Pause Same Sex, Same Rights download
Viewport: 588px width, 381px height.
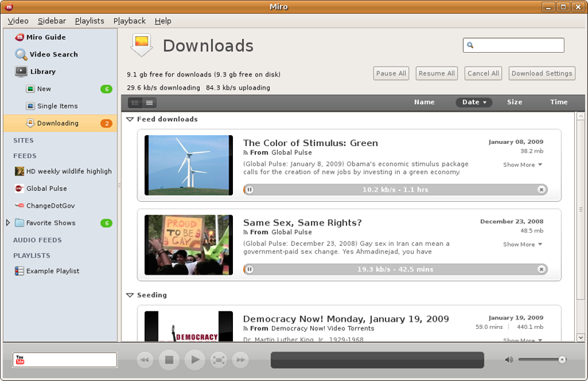pos(250,269)
